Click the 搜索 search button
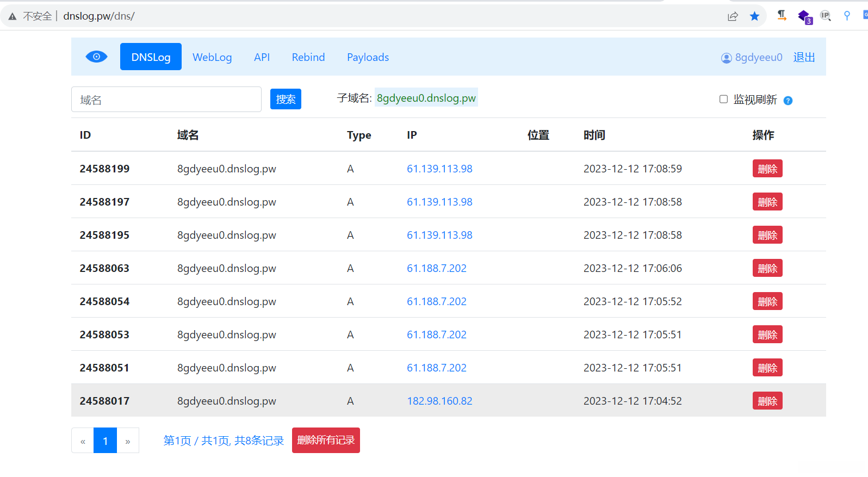Image resolution: width=868 pixels, height=477 pixels. click(x=286, y=99)
